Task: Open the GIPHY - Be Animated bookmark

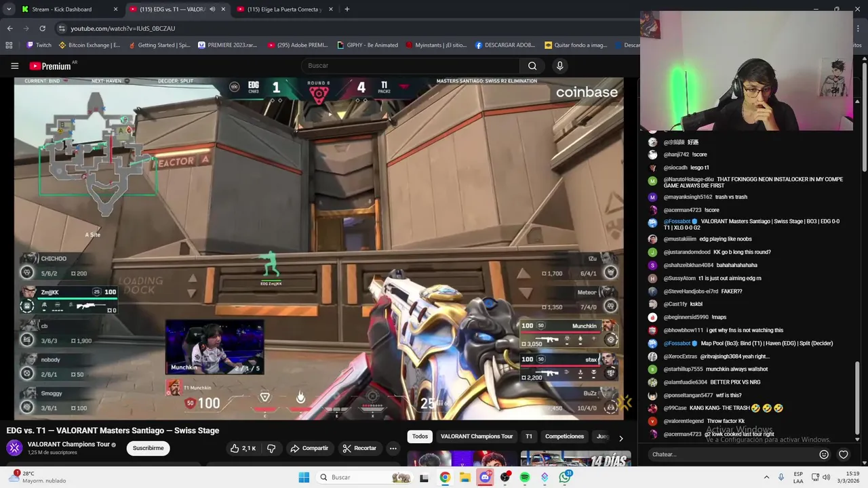Action: [x=367, y=45]
